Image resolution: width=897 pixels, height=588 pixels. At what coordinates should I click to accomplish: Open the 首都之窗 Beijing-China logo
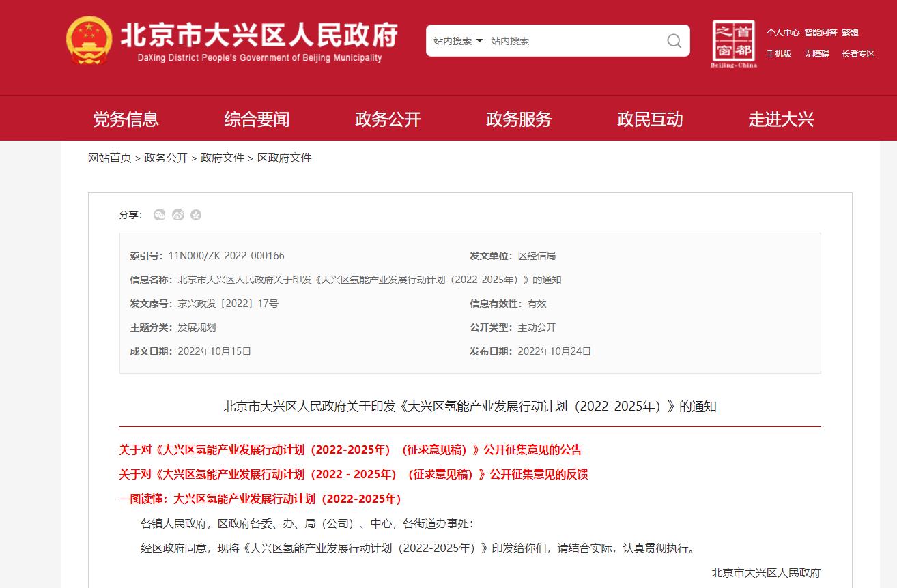734,44
